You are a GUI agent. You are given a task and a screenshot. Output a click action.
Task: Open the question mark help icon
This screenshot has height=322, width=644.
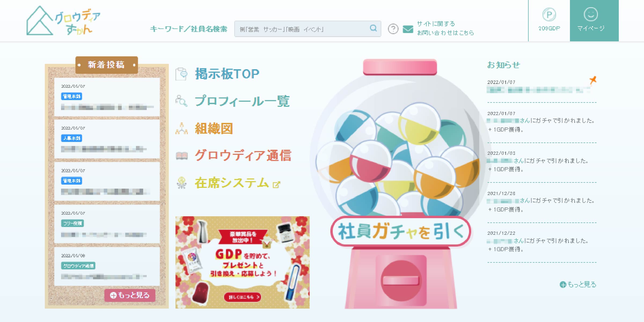click(393, 29)
